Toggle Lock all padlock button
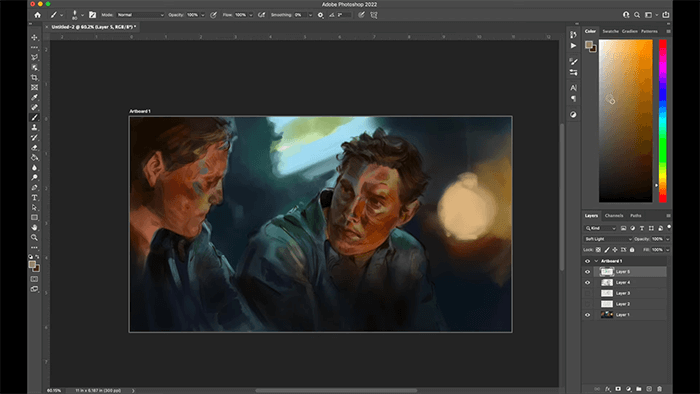Screen dimensions: 700x394 click(632, 250)
